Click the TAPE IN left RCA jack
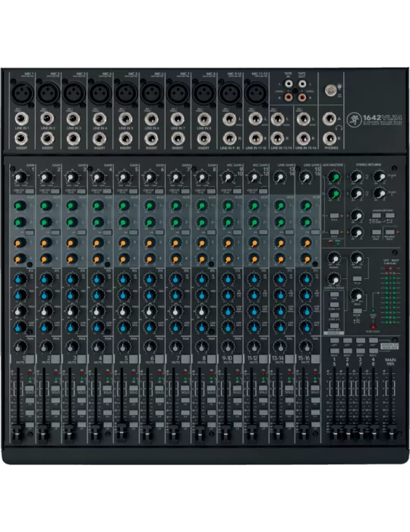The height and width of the screenshot is (532, 410). tap(289, 84)
